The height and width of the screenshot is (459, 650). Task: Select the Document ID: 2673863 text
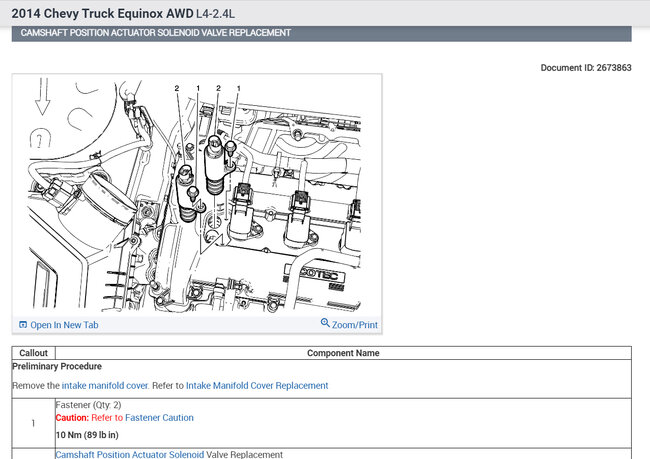586,68
